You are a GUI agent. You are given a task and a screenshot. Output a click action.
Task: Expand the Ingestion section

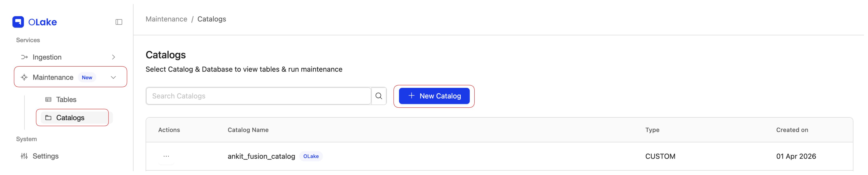click(114, 57)
